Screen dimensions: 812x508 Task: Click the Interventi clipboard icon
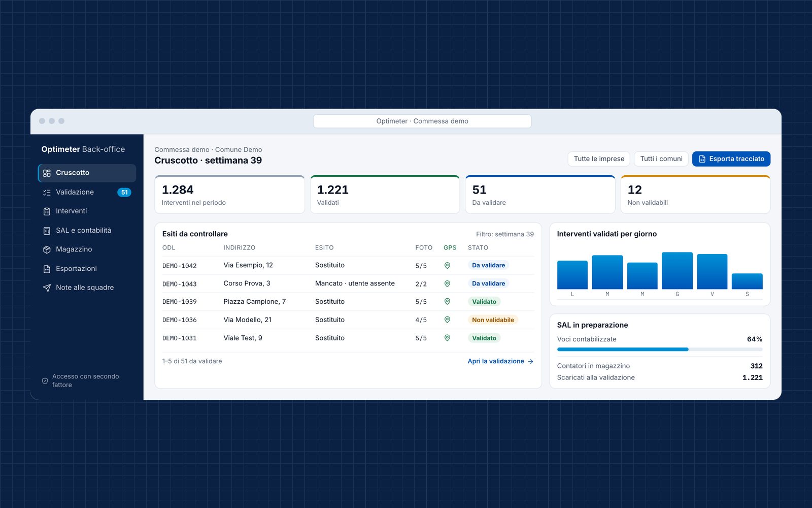47,211
